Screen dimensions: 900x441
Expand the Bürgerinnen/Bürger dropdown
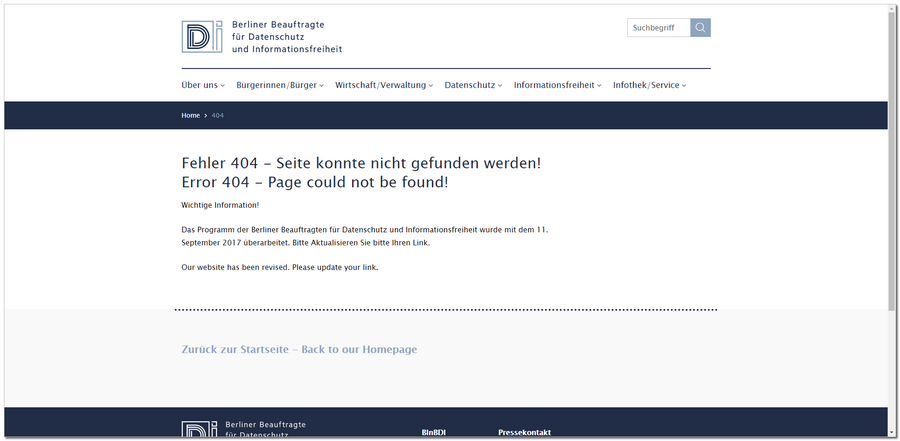[x=280, y=85]
